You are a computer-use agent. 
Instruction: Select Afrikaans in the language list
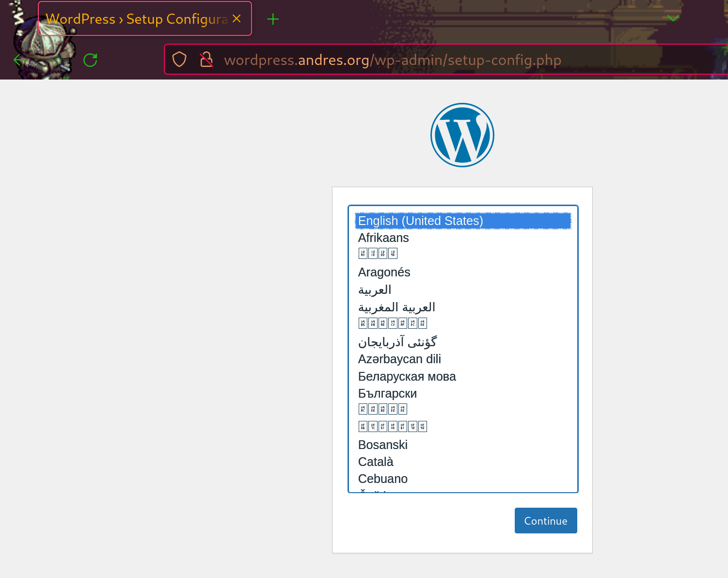coord(463,238)
